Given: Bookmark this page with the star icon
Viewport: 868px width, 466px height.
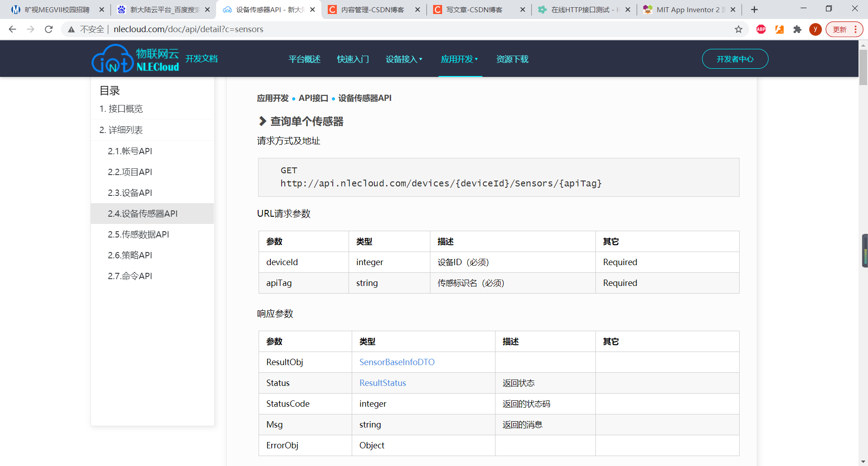Looking at the screenshot, I should (x=739, y=29).
